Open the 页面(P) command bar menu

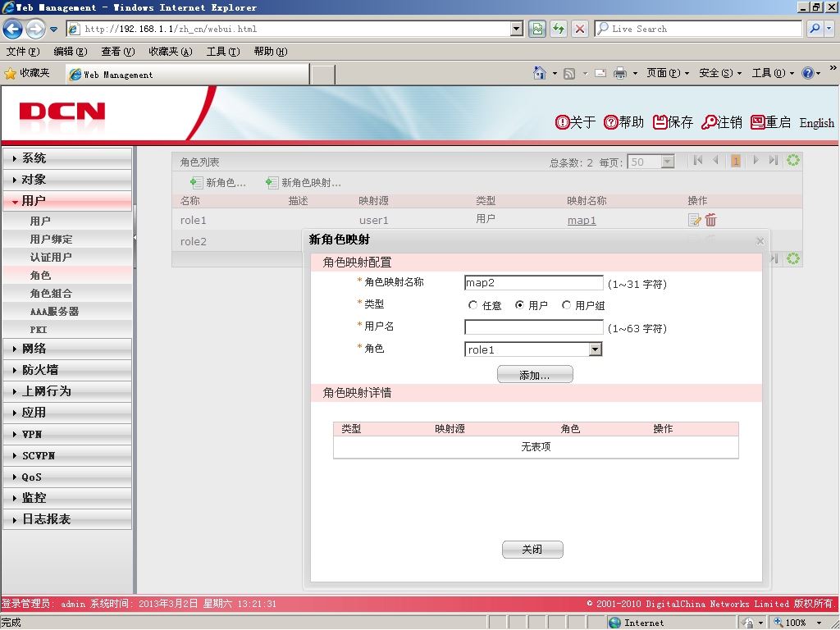coord(667,73)
